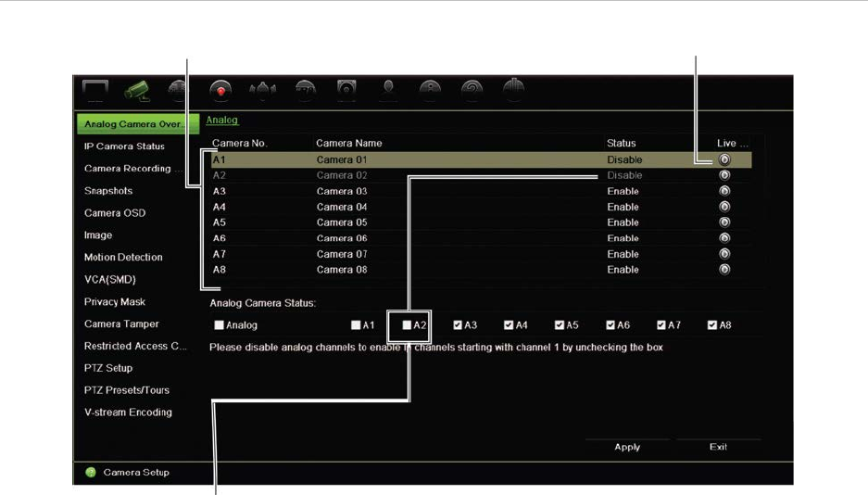Uncheck the A7 channel checkbox
Viewport: 868px width, 495px height.
(x=661, y=325)
